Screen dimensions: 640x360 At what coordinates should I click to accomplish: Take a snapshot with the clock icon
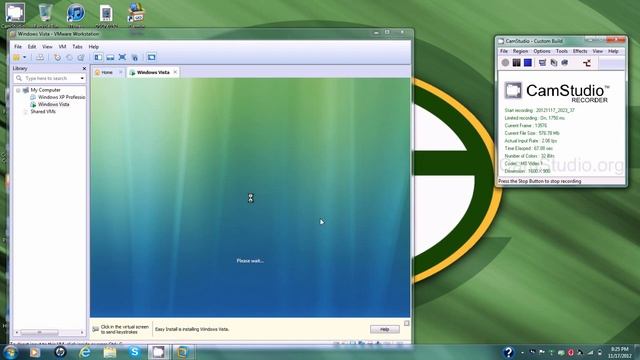pyautogui.click(x=57, y=58)
